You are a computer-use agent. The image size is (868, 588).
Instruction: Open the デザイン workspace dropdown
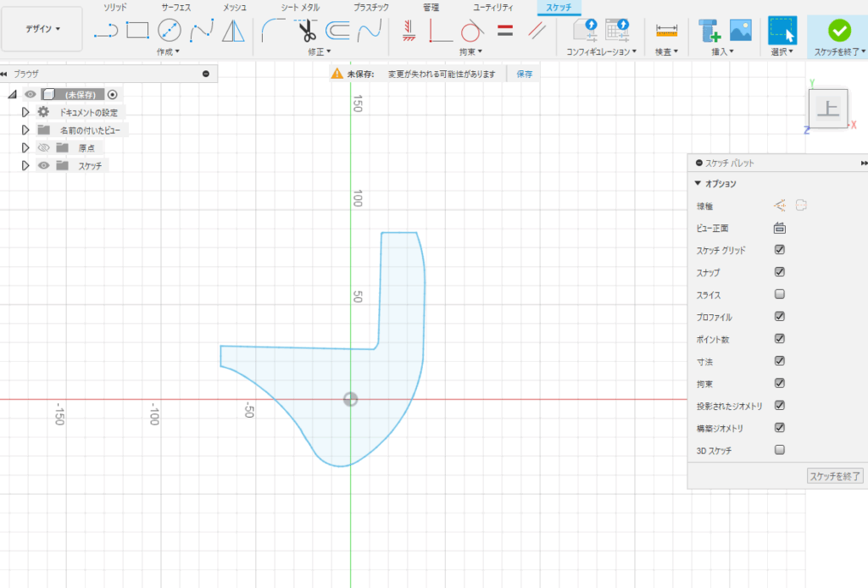42,29
